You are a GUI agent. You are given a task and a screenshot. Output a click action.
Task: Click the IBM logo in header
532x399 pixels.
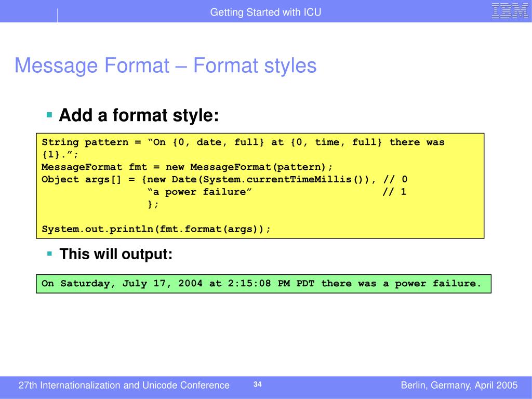(510, 11)
